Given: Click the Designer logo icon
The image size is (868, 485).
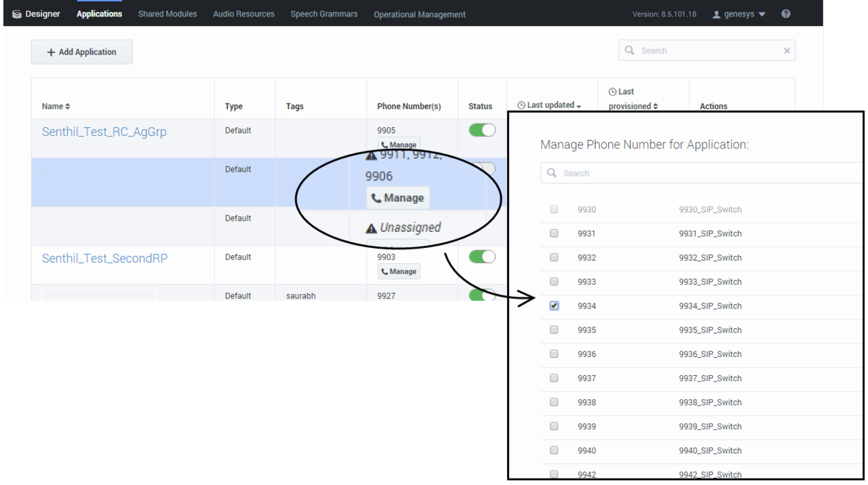Looking at the screenshot, I should tap(17, 14).
